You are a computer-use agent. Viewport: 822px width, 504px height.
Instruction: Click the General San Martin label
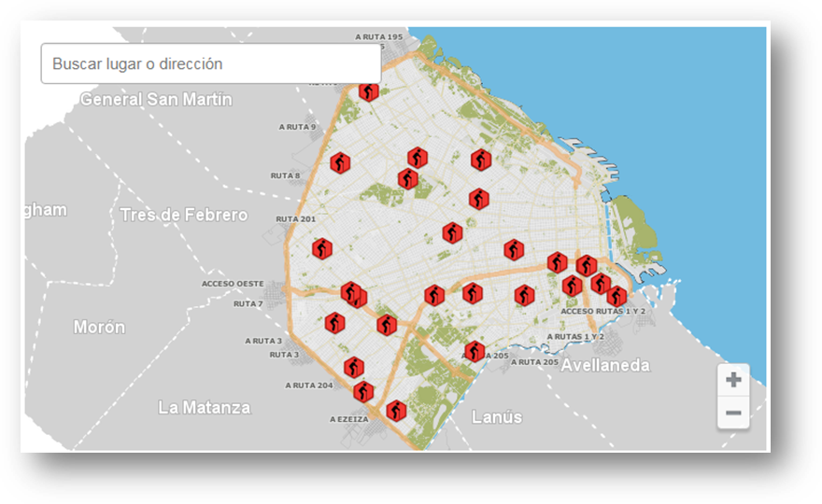tap(156, 99)
